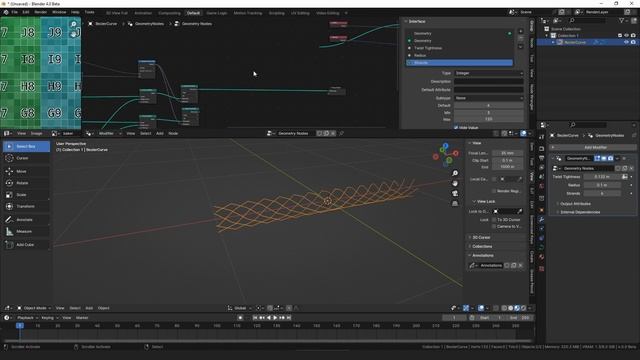Click the viewport zoom magnifier icon
This screenshot has width=640, height=360.
click(x=455, y=173)
